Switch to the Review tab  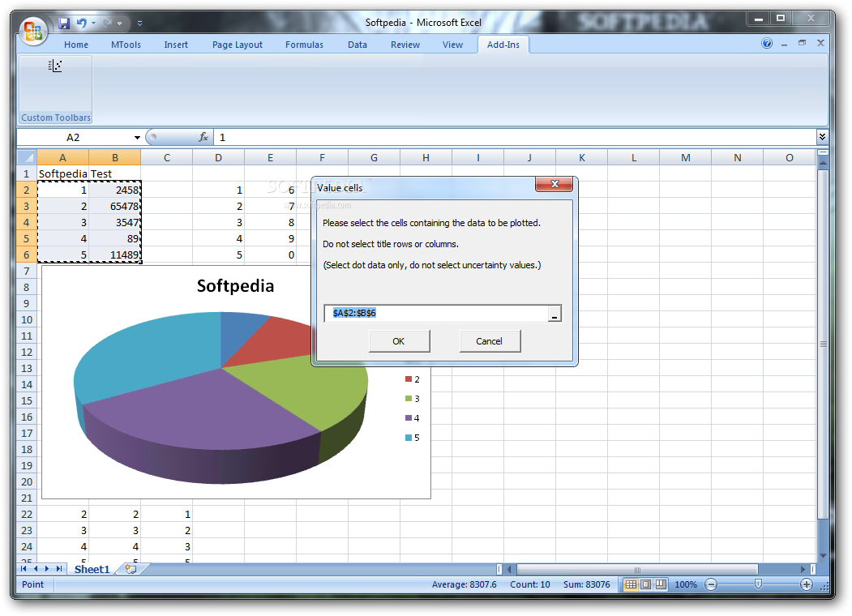[405, 45]
